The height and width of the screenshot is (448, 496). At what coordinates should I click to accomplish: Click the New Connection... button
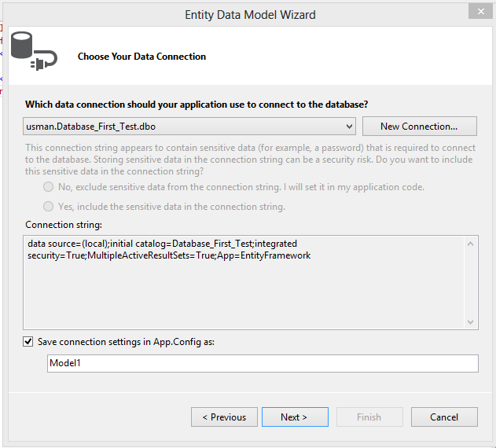coord(419,127)
